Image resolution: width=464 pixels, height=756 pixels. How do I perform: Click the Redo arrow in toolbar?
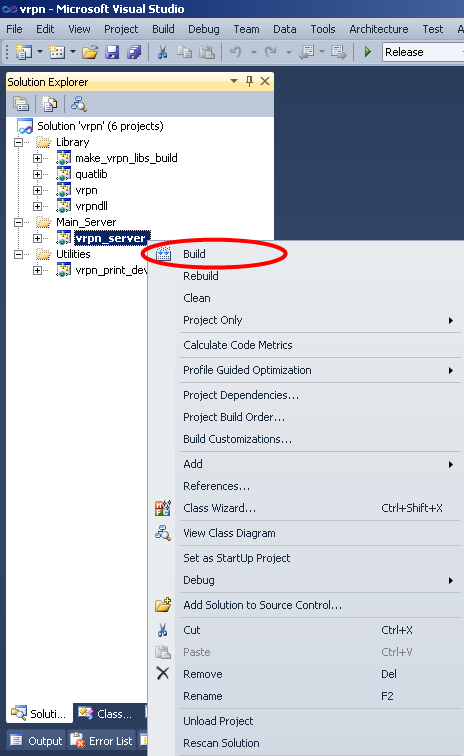271,52
